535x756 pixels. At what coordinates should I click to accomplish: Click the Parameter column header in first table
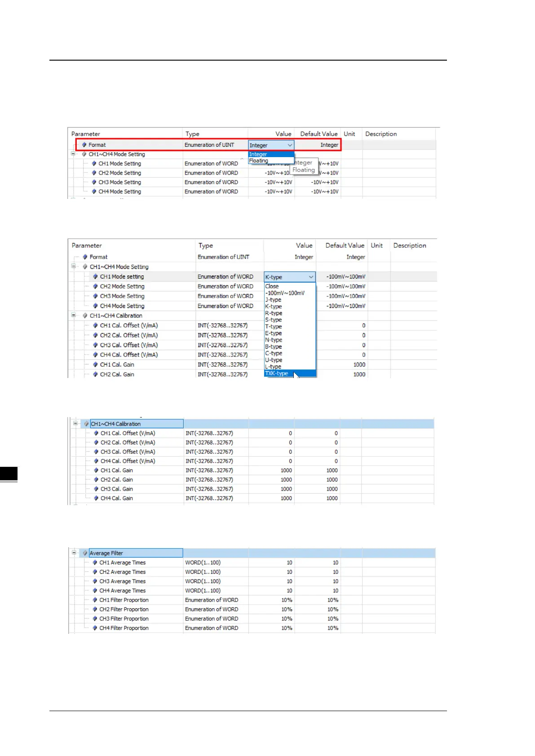pos(86,134)
